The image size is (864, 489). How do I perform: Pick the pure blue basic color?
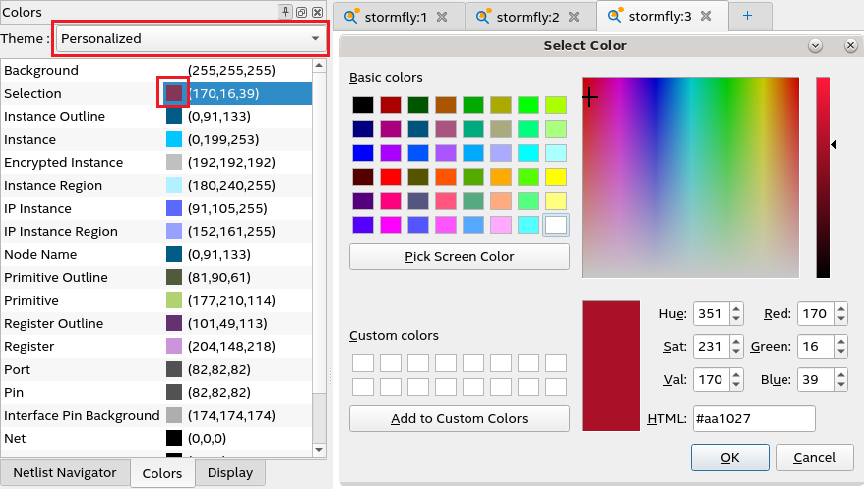(x=363, y=153)
